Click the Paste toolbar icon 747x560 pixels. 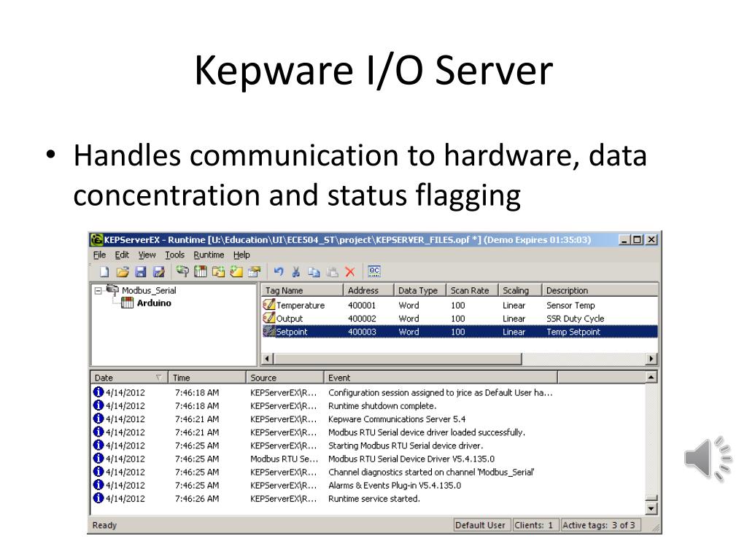click(332, 271)
